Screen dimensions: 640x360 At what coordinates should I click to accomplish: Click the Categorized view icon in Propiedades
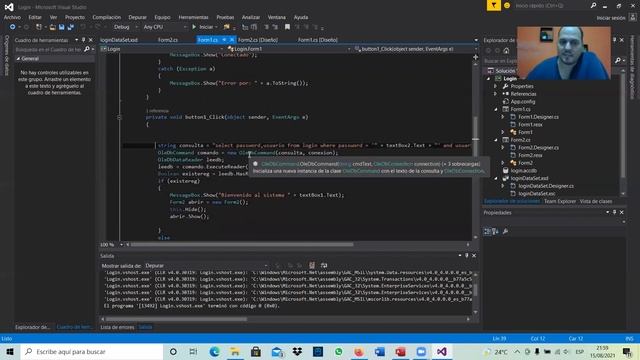[487, 231]
